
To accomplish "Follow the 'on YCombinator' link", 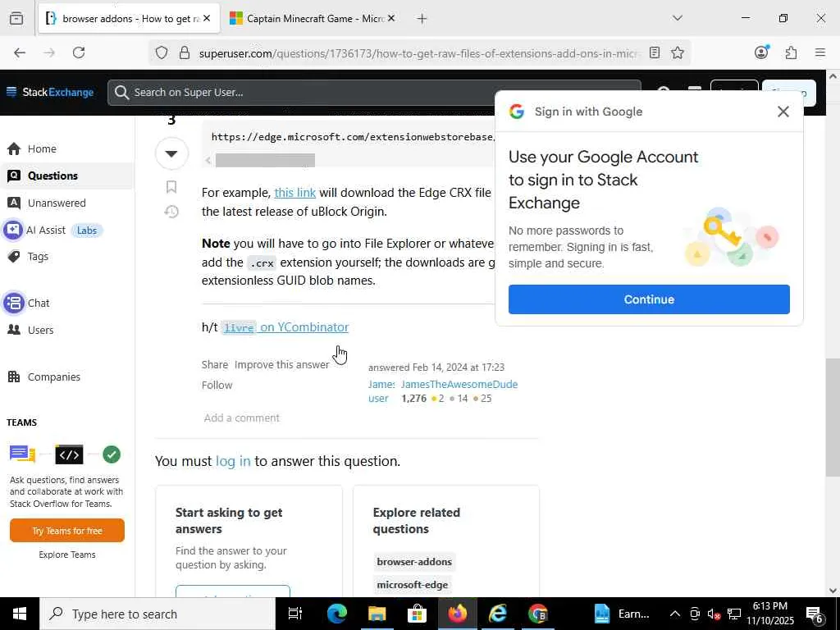I will 304,327.
